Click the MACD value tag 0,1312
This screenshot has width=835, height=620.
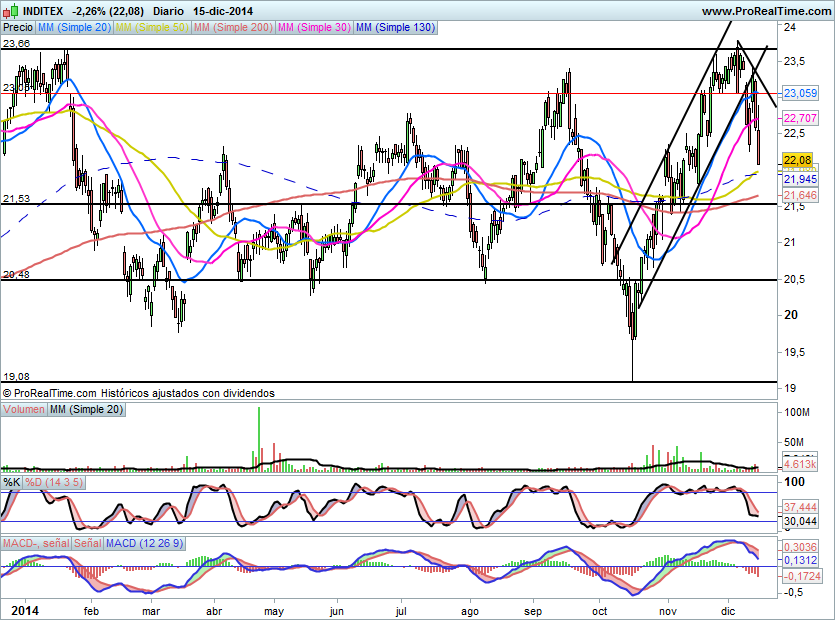(800, 560)
